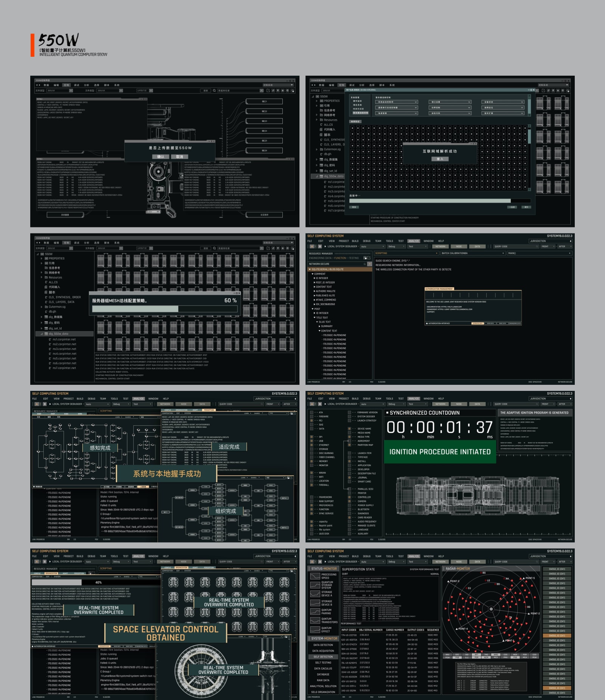This screenshot has width=605, height=700.
Task: Toggle the FIREWALL checkbox
Action: click(312, 485)
